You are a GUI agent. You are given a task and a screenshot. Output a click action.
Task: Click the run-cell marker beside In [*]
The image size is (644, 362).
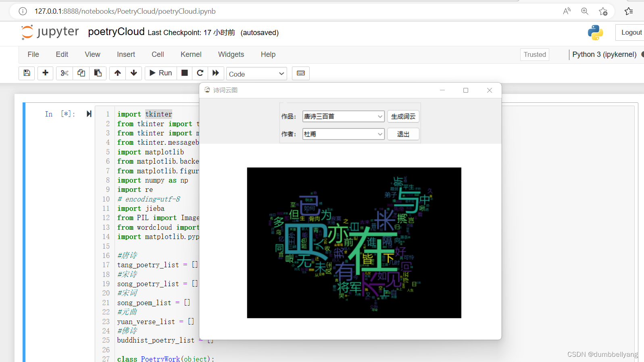pyautogui.click(x=89, y=114)
